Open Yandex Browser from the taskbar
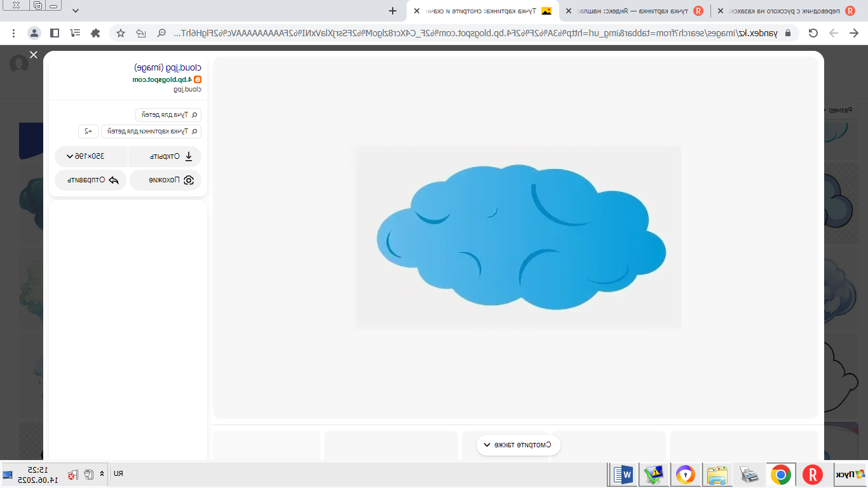 813,475
